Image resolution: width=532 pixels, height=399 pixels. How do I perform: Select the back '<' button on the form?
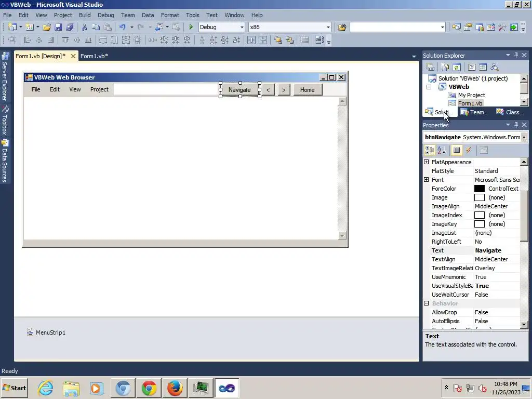pyautogui.click(x=268, y=89)
